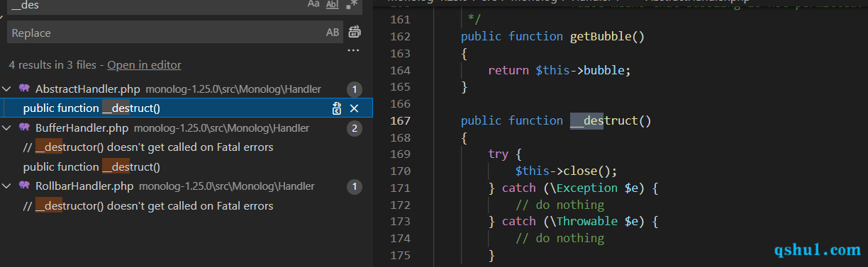This screenshot has width=868, height=267.
Task: Click result count badge for RollbarHandler.php
Action: click(355, 186)
